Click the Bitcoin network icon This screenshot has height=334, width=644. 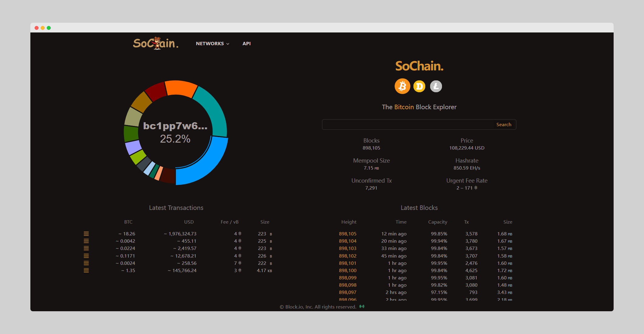(402, 86)
